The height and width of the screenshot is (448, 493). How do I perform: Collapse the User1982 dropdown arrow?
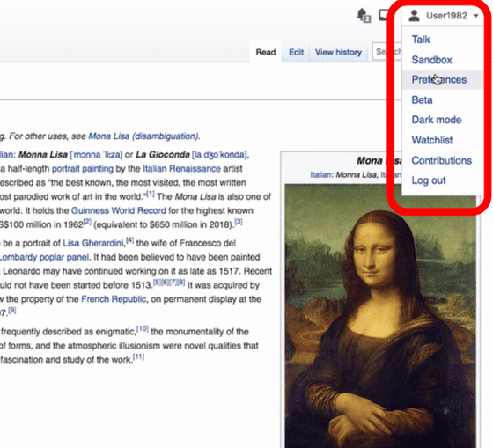pos(475,16)
